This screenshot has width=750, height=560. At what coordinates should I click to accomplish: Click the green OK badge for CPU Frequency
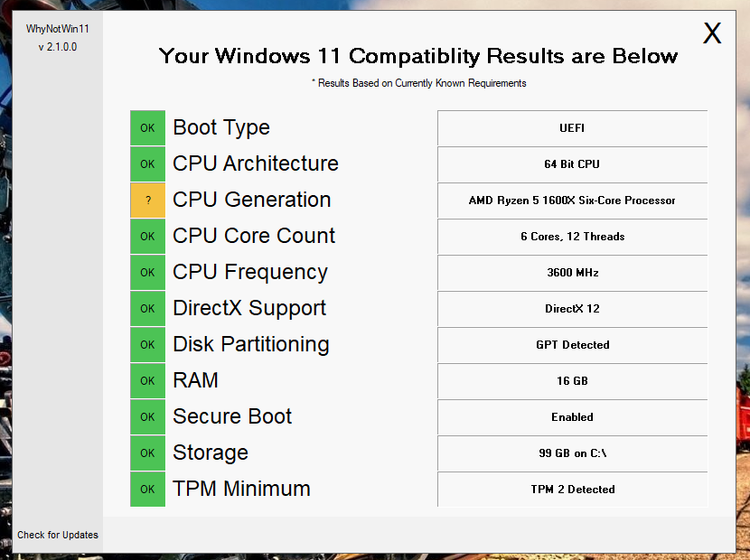coord(148,272)
